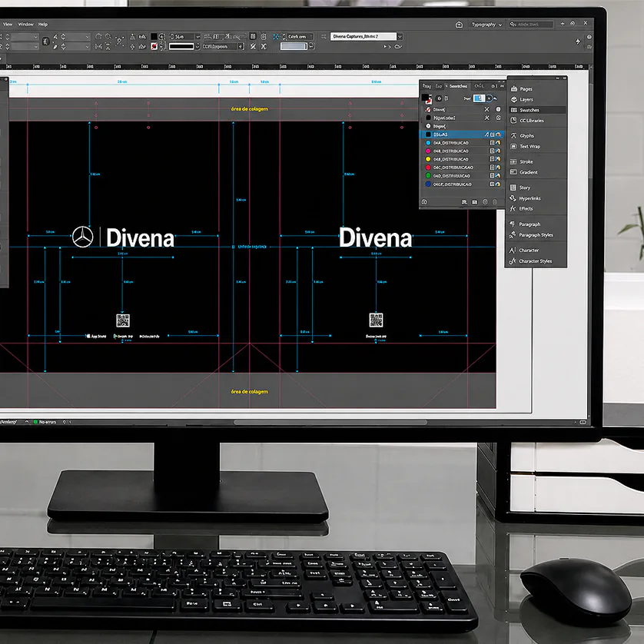Click the horizontal scrollbar below the document

tap(330, 422)
